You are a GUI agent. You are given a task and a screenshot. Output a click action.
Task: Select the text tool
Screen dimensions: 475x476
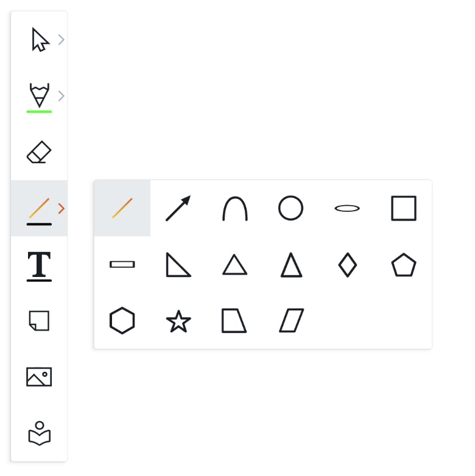(x=39, y=264)
